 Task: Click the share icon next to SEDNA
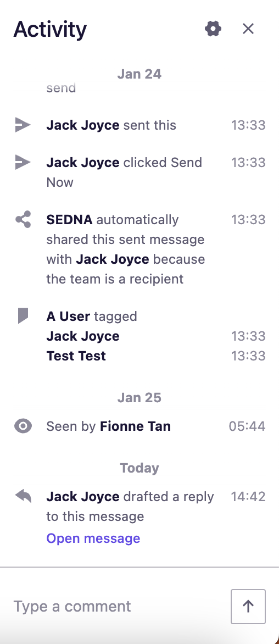click(x=23, y=219)
